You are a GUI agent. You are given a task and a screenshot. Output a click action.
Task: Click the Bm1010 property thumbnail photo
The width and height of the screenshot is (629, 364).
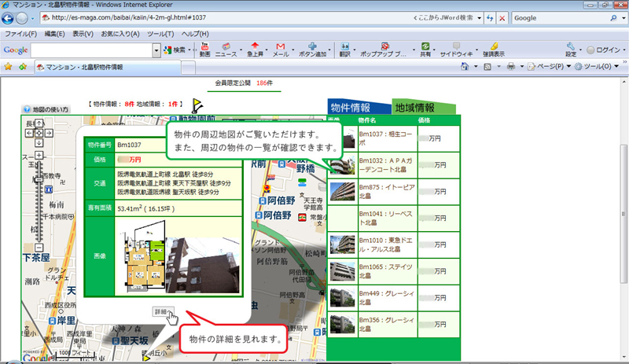coord(341,243)
